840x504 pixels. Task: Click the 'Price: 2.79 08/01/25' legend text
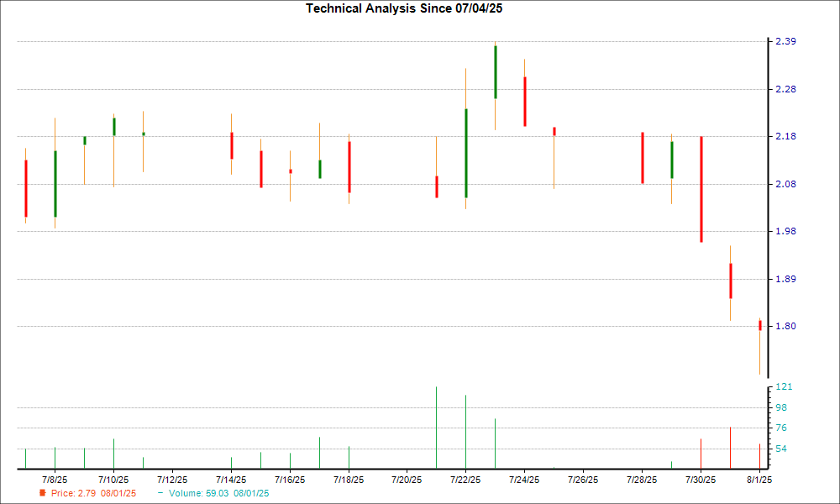(94, 493)
